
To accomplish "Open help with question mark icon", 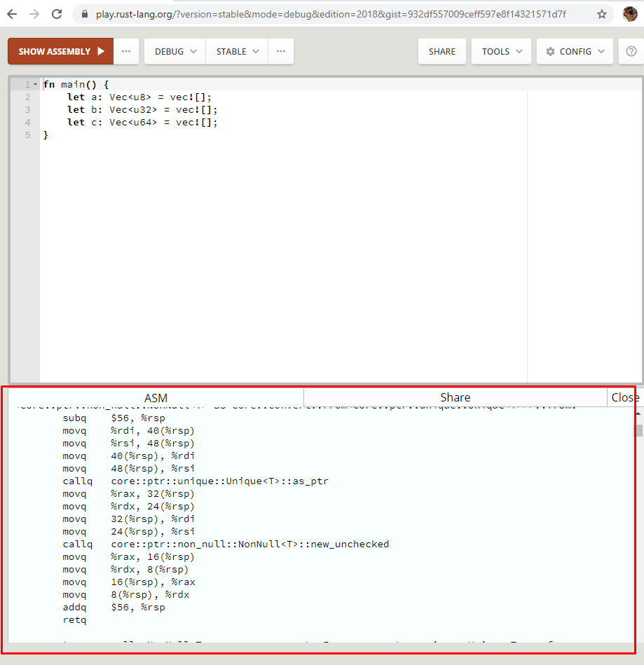I will point(631,51).
